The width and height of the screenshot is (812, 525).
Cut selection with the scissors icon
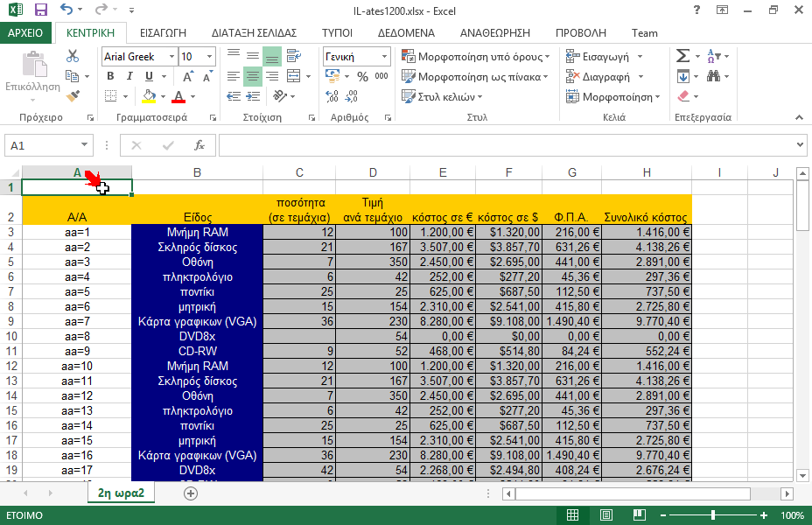(x=73, y=55)
